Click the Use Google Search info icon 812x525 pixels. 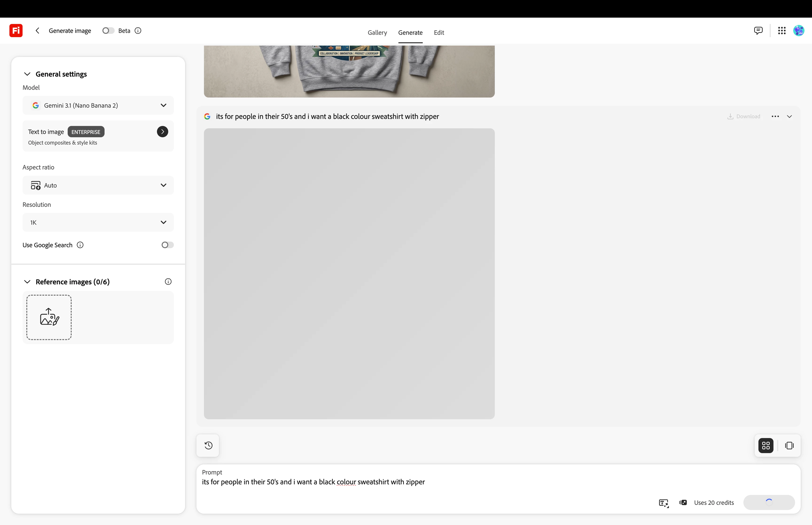tap(80, 245)
